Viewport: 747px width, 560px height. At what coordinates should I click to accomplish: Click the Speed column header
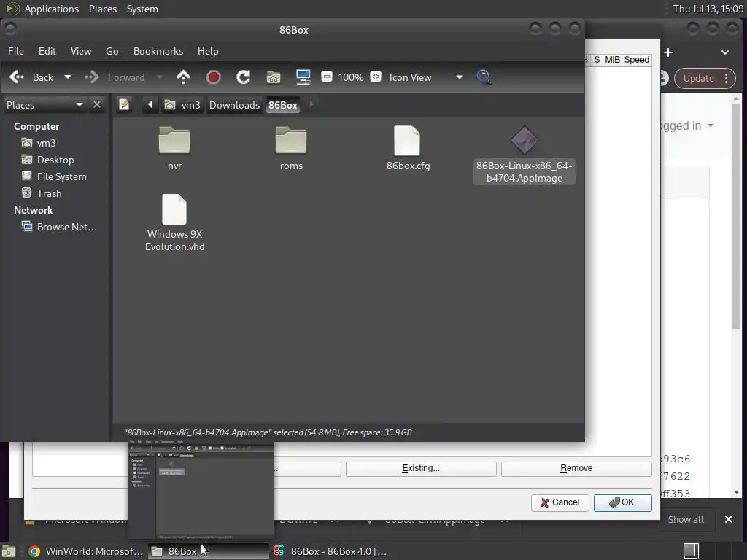636,60
